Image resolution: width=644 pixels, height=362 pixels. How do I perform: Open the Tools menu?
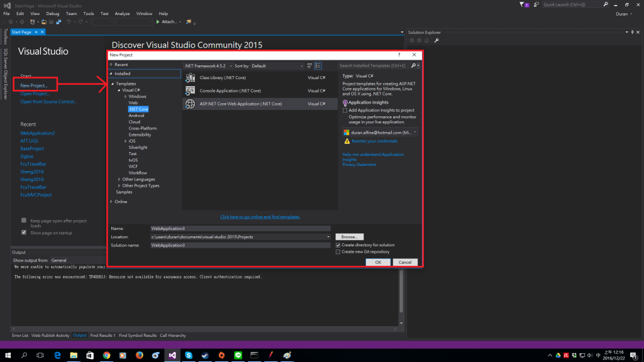(88, 14)
